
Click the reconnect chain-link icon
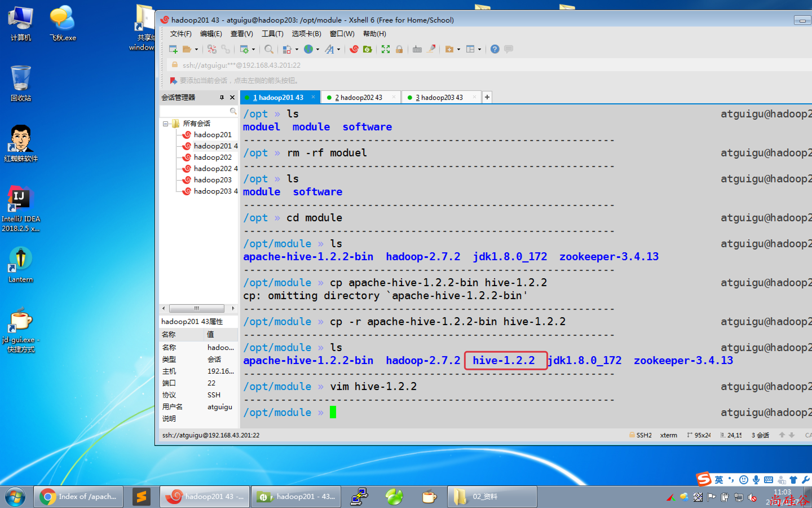tap(226, 49)
